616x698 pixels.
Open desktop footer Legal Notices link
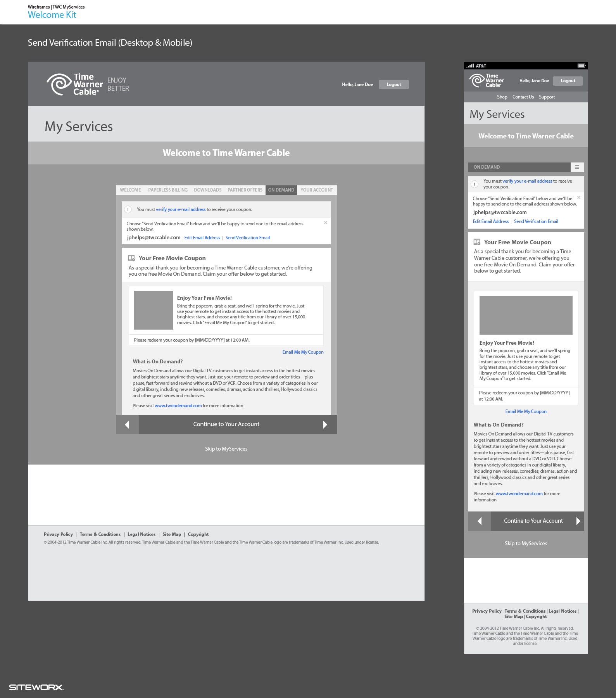[x=141, y=534]
